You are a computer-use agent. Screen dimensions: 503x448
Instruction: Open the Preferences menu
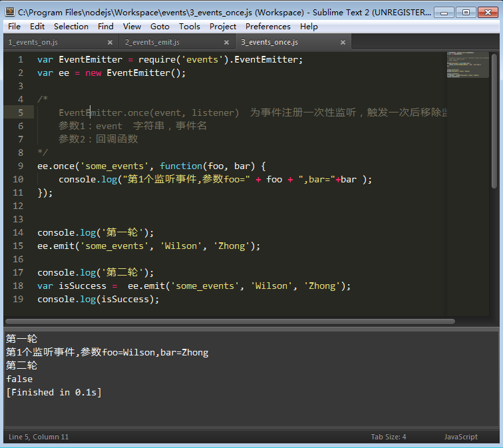coord(268,27)
